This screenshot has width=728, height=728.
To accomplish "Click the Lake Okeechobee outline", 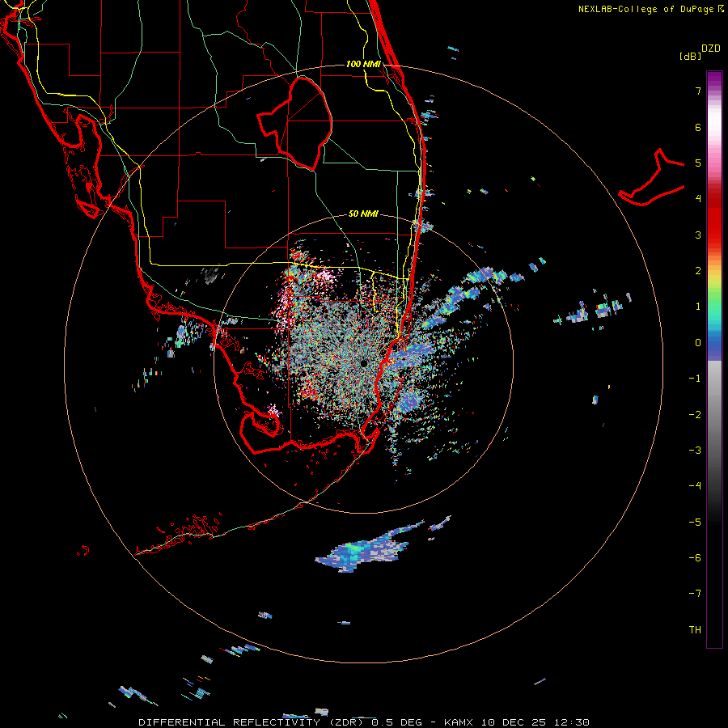I will pos(295,123).
